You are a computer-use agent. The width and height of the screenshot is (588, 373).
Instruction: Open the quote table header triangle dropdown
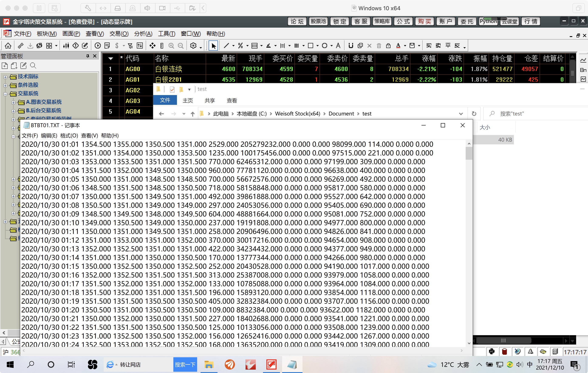point(110,58)
